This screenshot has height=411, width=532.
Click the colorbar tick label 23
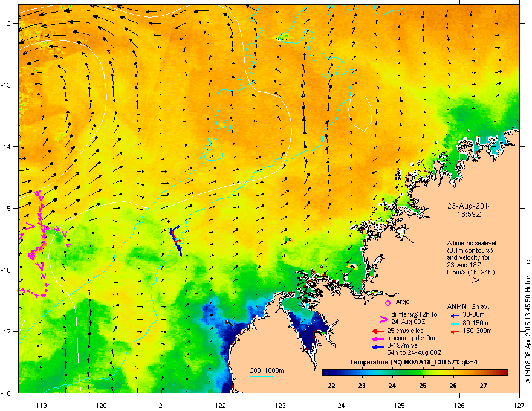click(x=362, y=386)
